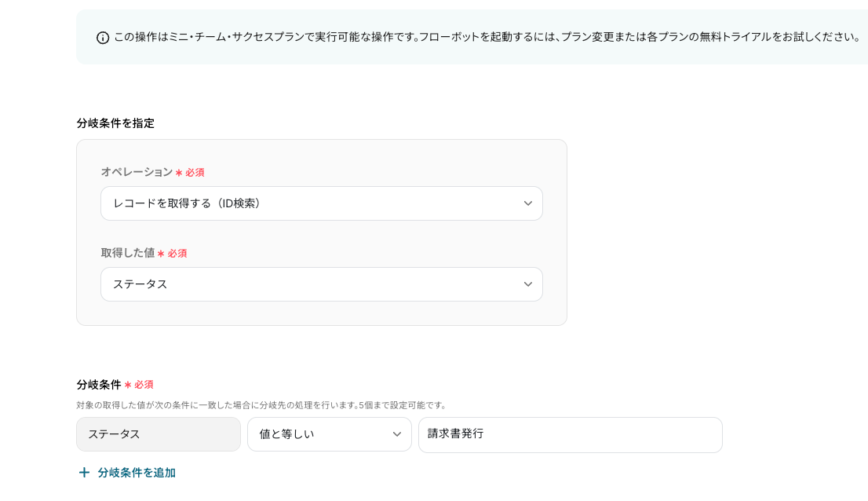The image size is (868, 501).
Task: Click the オペレーション field label
Action: click(137, 172)
